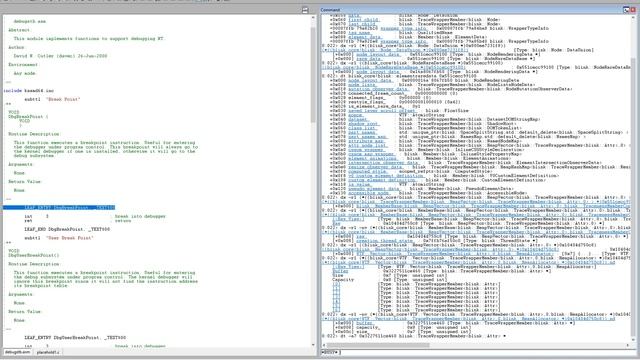Open the source window options icon
Viewport: 640px width, 360px height.
(305, 10)
